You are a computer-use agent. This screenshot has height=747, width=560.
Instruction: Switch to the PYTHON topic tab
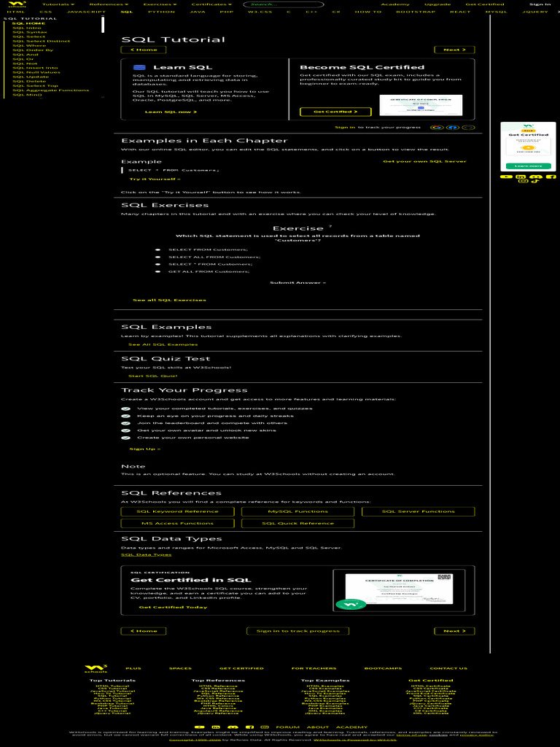161,12
